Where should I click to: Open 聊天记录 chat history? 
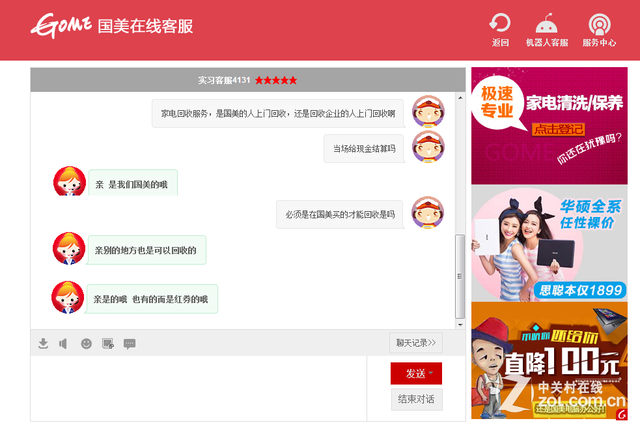tap(416, 343)
